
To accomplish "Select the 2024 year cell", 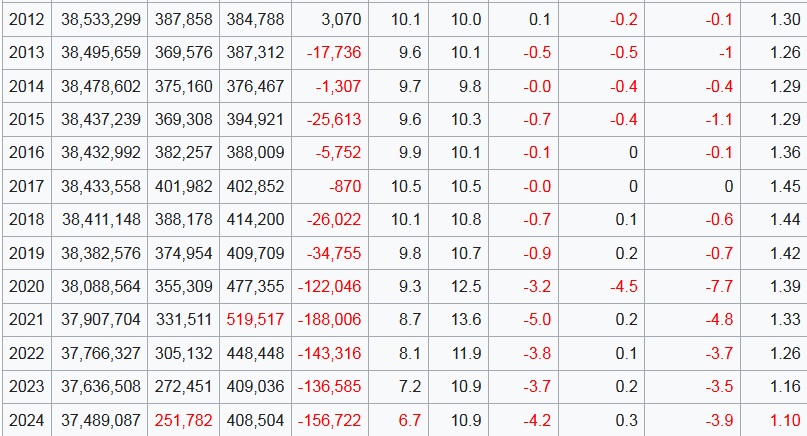I will [x=26, y=420].
